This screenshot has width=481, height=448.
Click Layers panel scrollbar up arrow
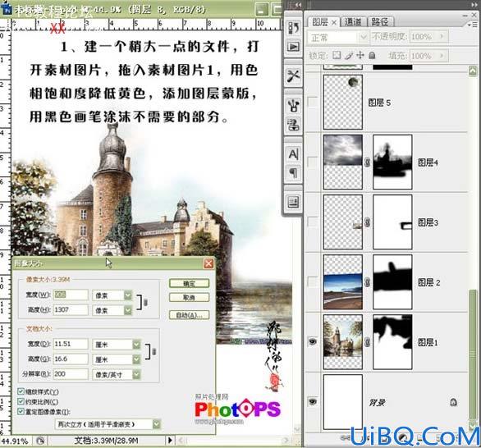pos(473,71)
